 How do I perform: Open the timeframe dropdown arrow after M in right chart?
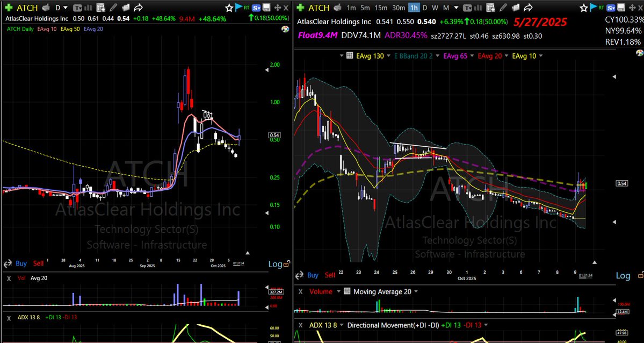[456, 8]
